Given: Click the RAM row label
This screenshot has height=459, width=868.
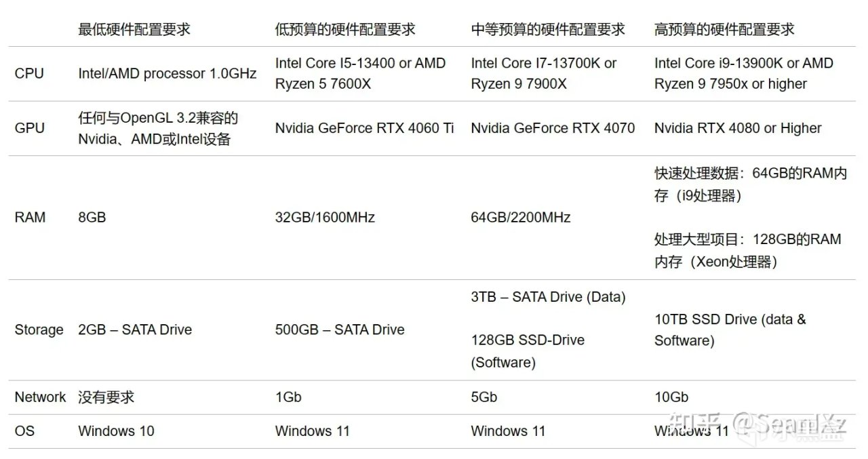Looking at the screenshot, I should point(30,217).
